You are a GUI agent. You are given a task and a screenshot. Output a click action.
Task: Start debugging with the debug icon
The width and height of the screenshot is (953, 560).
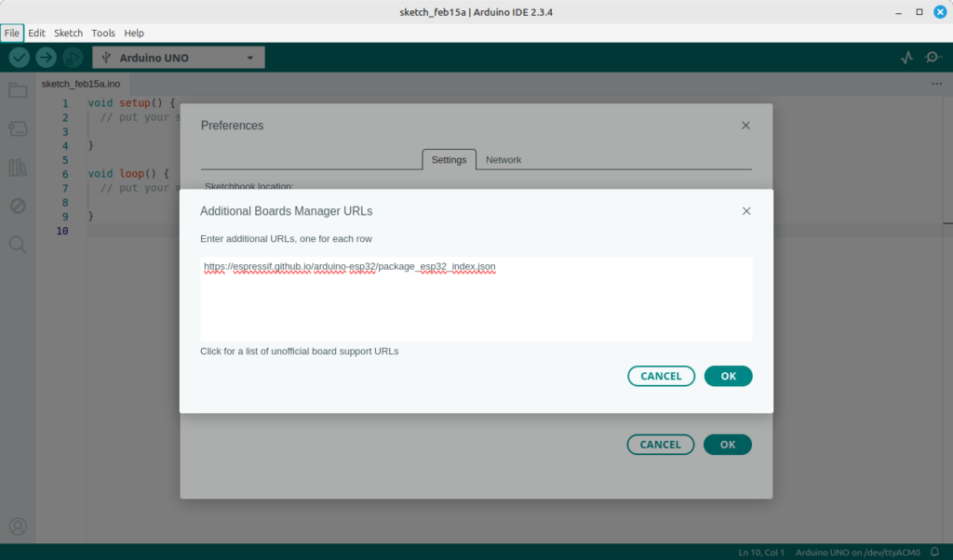73,58
